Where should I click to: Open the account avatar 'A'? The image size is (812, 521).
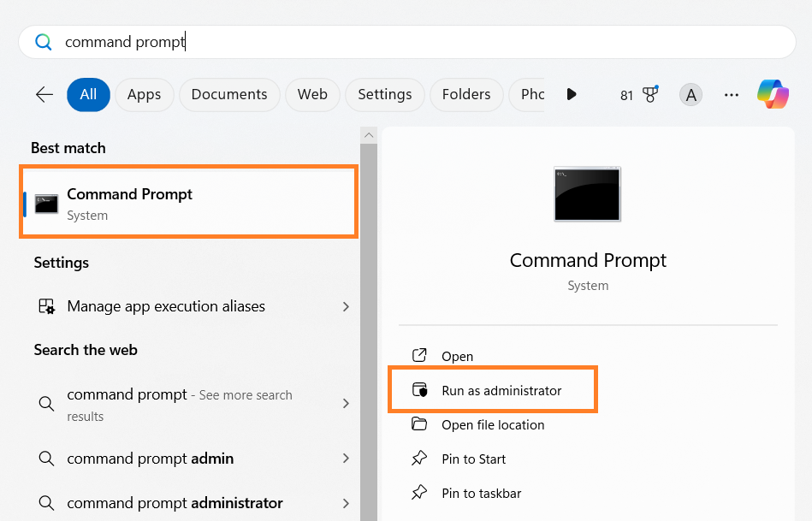point(690,95)
